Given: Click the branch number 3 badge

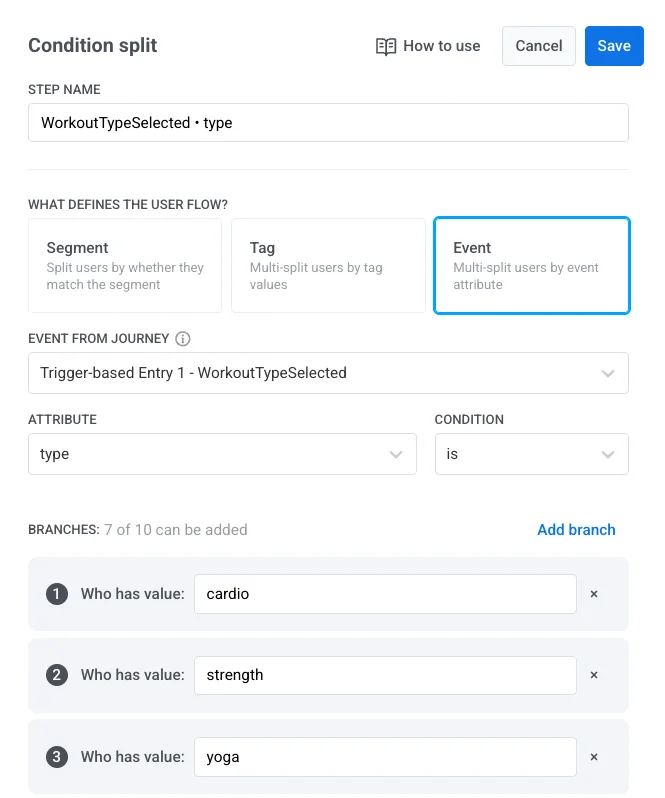Looking at the screenshot, I should (57, 757).
